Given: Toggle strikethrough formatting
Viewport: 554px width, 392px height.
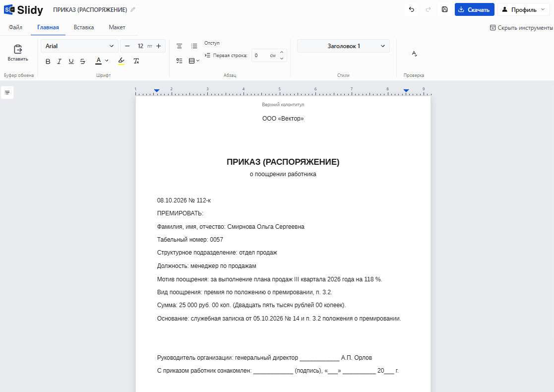Looking at the screenshot, I should (x=83, y=61).
